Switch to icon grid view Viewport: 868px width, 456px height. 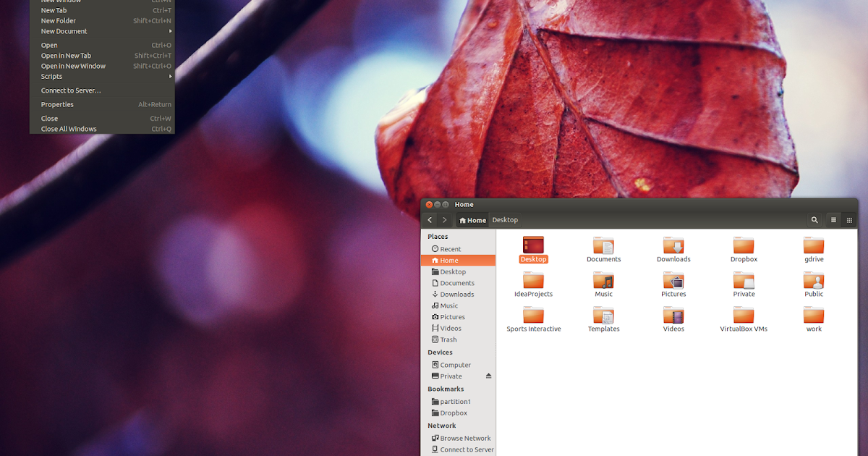tap(848, 219)
